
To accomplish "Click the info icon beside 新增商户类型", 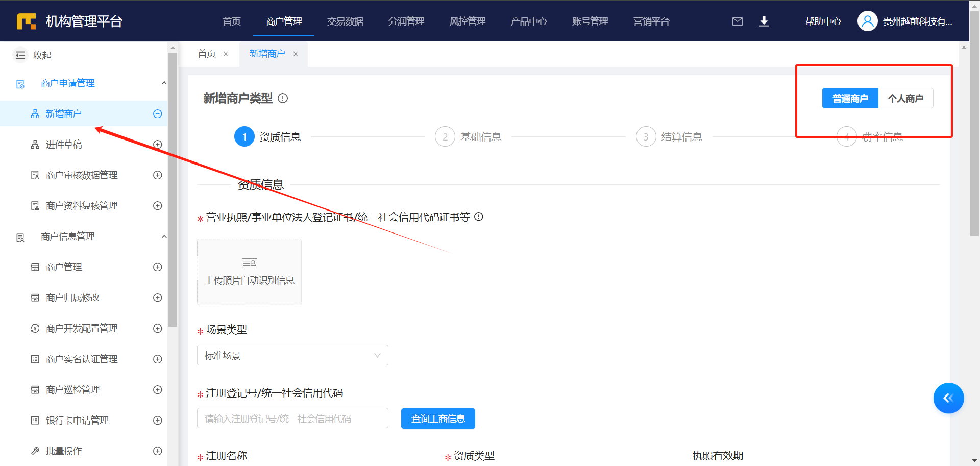I will 283,98.
